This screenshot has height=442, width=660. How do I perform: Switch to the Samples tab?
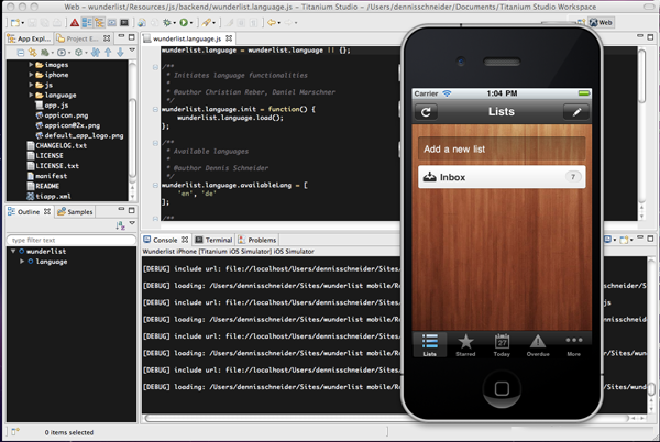75,212
